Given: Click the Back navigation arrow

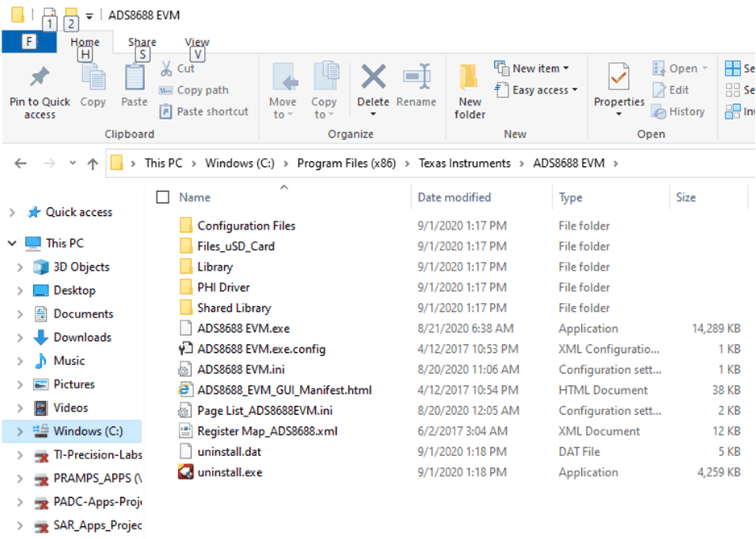Looking at the screenshot, I should click(x=20, y=162).
